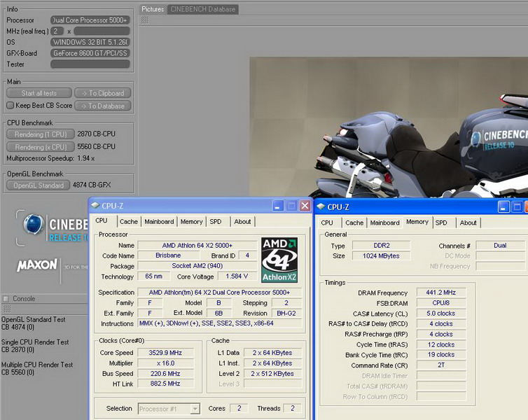Click the grip handle under Pictures tab
The image size is (528, 420).
pos(145,20)
